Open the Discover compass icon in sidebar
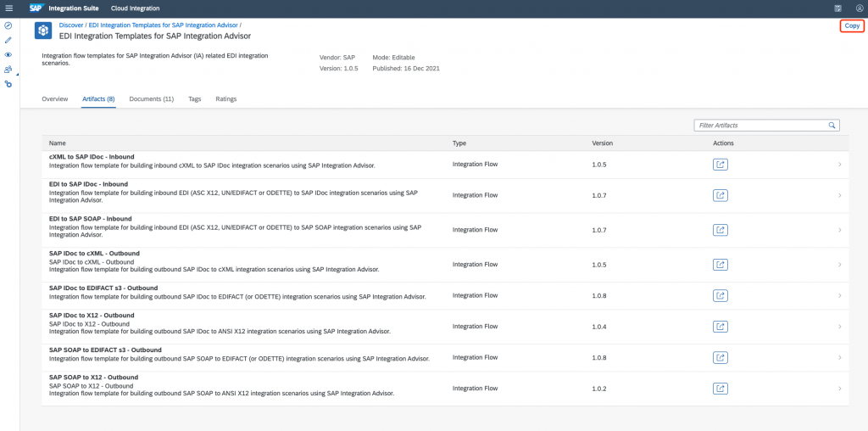The image size is (868, 431). (8, 25)
